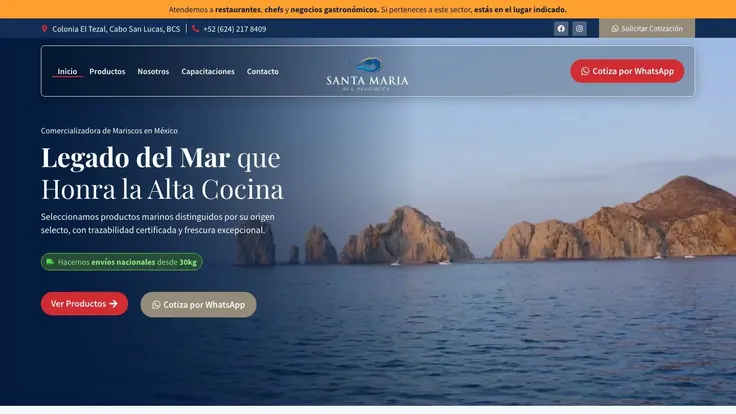Click the Solicitar Cotización button
The image size is (736, 414).
point(647,29)
